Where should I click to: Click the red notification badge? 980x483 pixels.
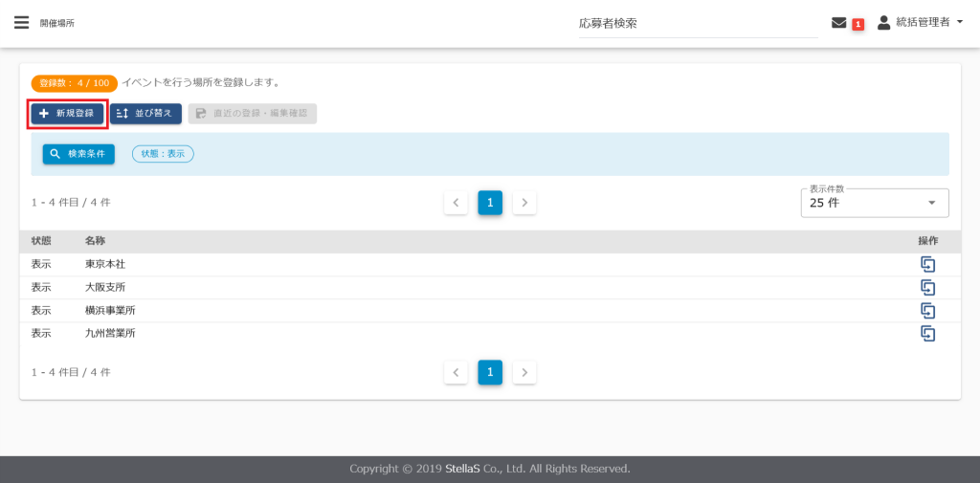tap(857, 24)
